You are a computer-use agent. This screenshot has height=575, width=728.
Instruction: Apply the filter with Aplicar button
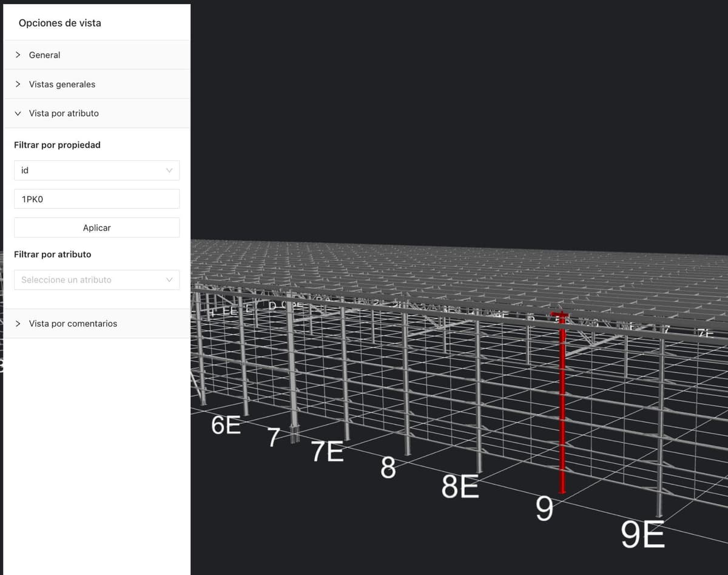pyautogui.click(x=96, y=228)
